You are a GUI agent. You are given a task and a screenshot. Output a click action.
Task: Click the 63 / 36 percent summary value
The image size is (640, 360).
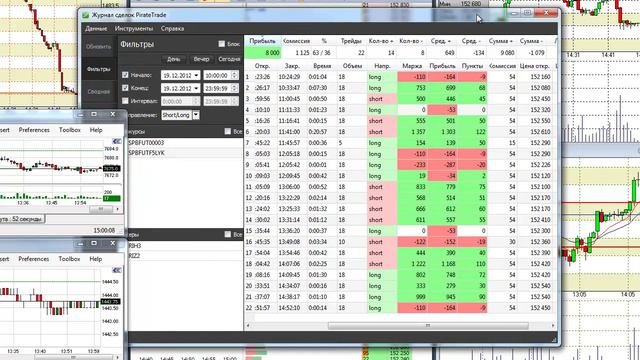click(322, 53)
